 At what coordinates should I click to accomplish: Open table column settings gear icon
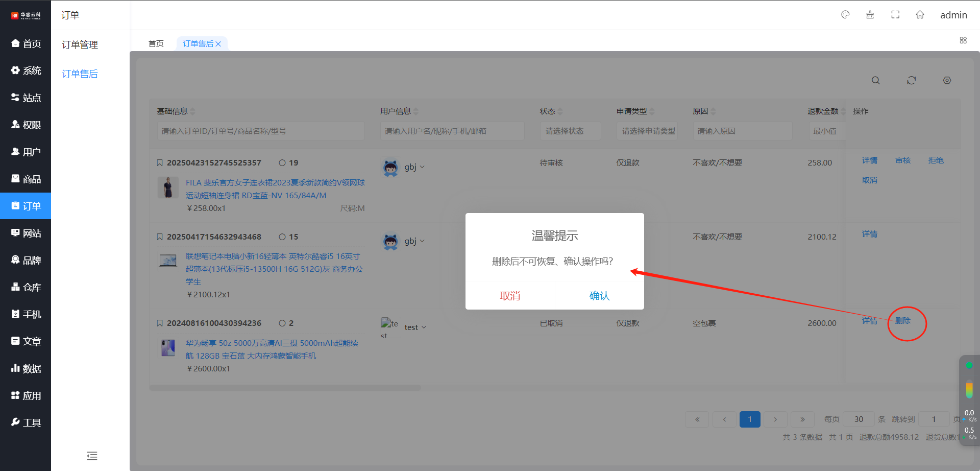coord(947,81)
